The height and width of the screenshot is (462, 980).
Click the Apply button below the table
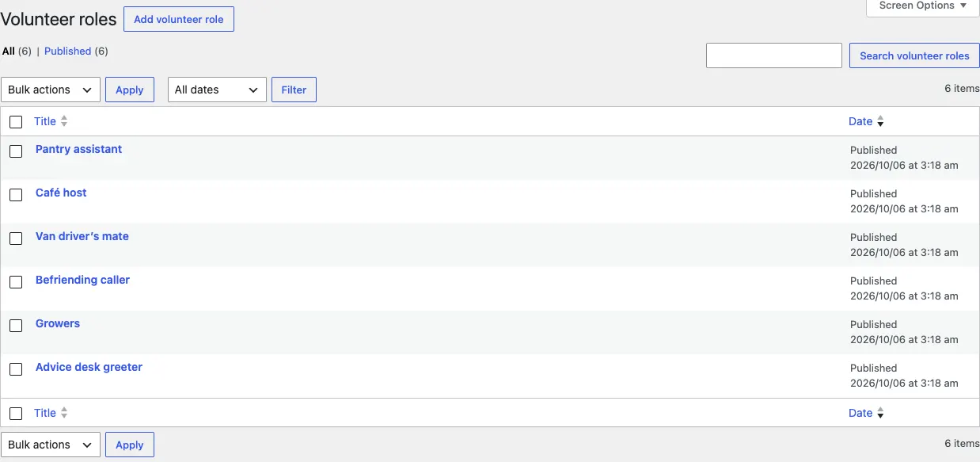pos(130,445)
